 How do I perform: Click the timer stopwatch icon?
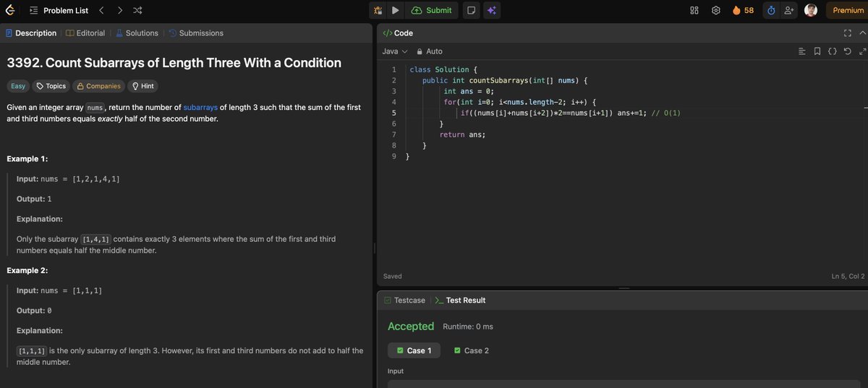(771, 10)
